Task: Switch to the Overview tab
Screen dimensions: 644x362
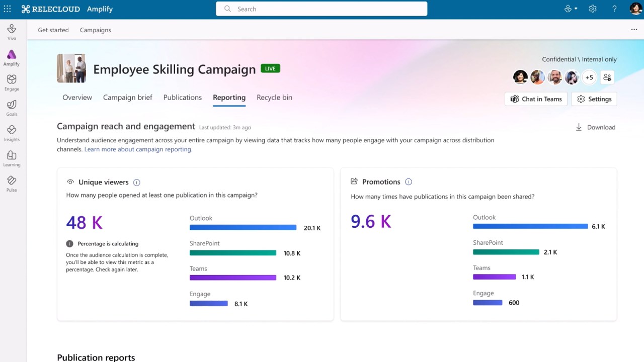Action: click(77, 98)
